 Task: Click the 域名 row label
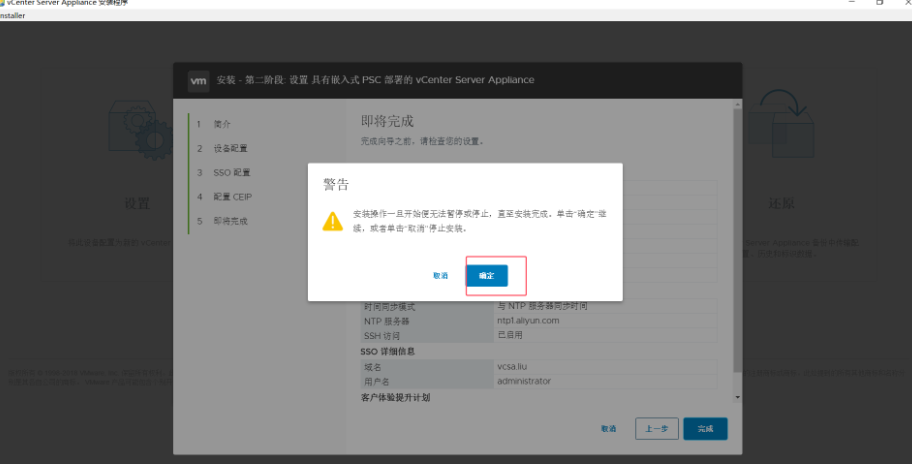coord(372,367)
